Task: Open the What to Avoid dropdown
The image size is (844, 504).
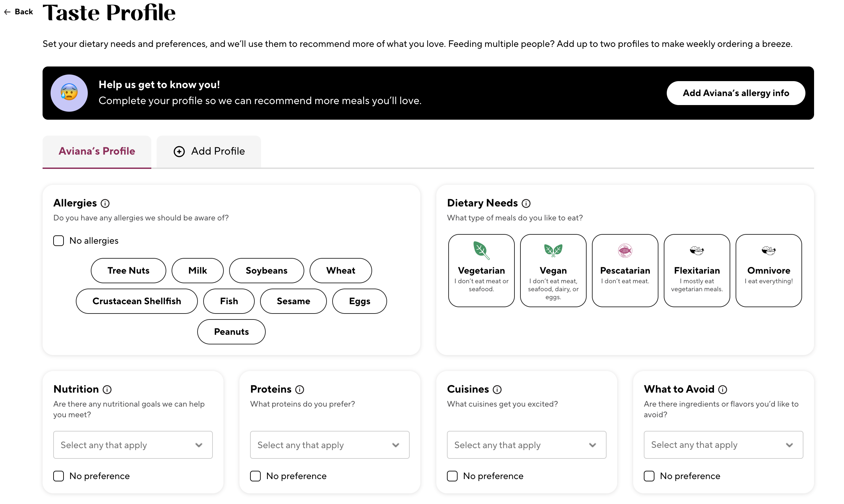Action: [x=723, y=445]
